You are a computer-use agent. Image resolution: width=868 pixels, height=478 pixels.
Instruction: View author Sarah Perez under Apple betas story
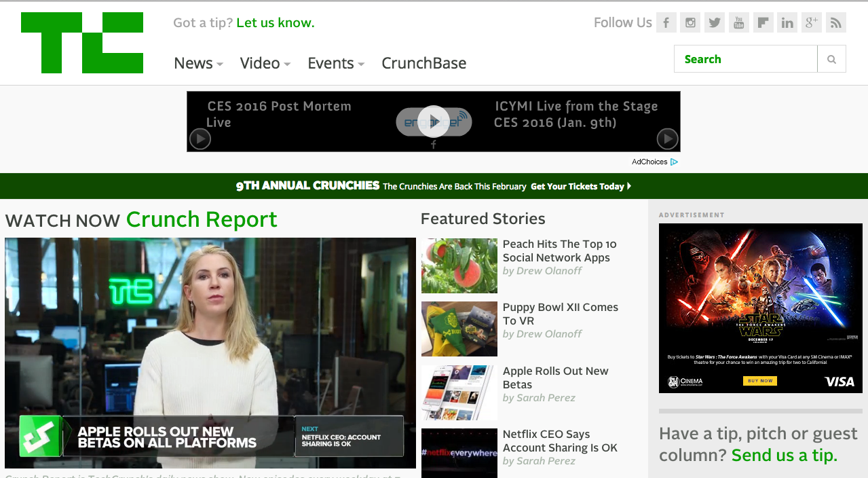(x=539, y=397)
